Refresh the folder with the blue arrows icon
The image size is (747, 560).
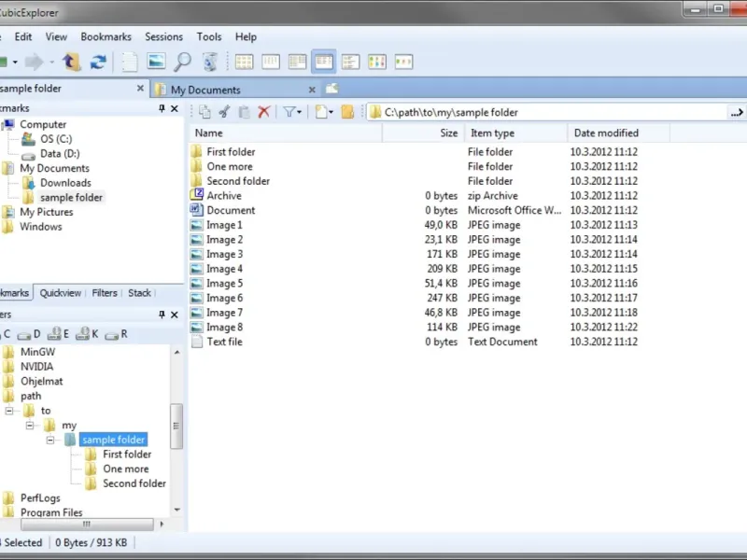click(x=98, y=63)
